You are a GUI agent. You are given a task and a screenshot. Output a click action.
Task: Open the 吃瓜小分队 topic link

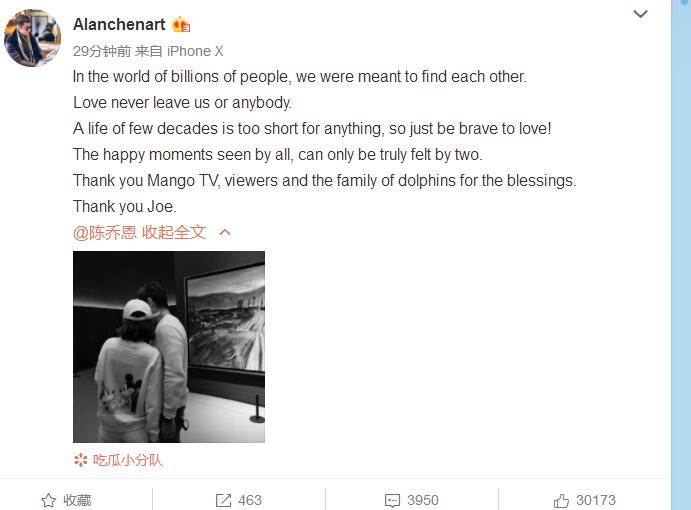127,460
